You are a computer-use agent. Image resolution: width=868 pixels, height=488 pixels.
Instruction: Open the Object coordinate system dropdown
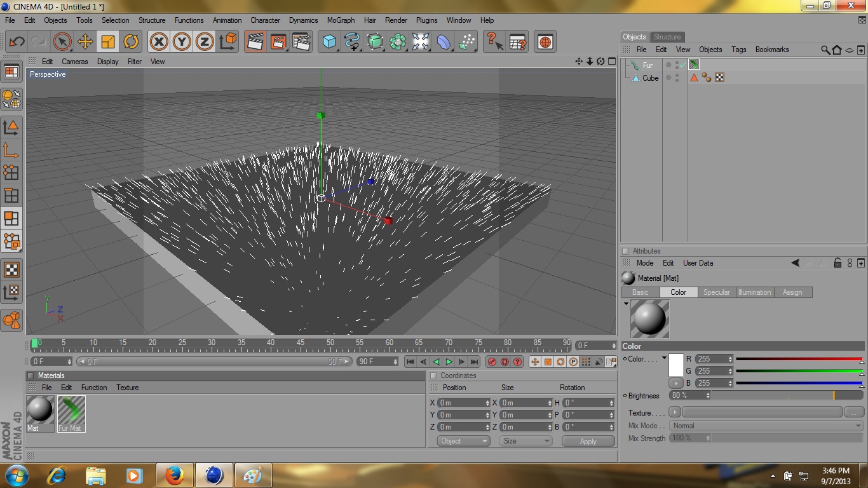pos(463,440)
